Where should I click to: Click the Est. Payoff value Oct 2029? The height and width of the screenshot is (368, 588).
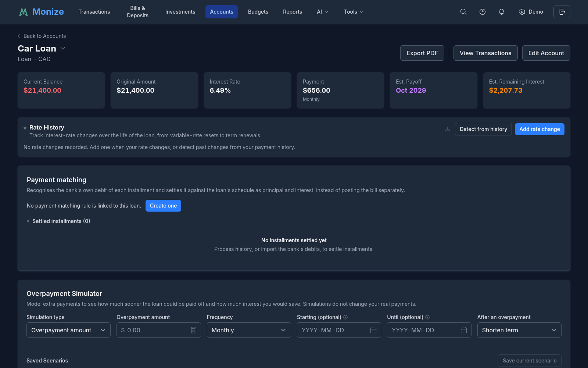click(x=411, y=91)
